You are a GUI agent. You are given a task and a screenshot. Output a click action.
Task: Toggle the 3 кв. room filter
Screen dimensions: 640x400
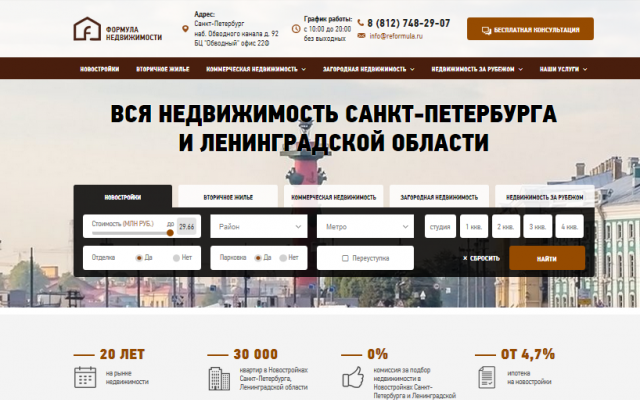pos(538,226)
